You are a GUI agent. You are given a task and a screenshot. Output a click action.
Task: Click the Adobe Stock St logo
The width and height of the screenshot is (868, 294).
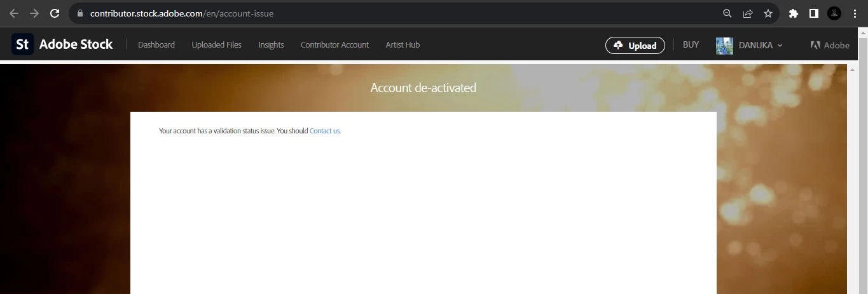point(22,44)
